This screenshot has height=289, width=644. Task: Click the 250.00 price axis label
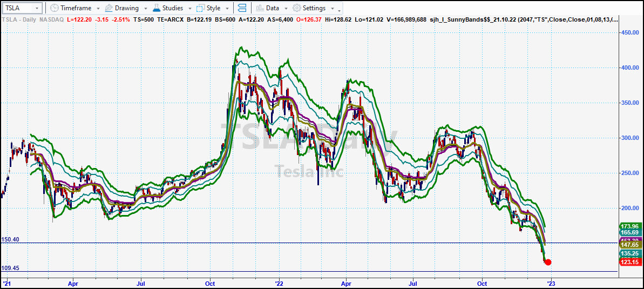pyautogui.click(x=631, y=173)
